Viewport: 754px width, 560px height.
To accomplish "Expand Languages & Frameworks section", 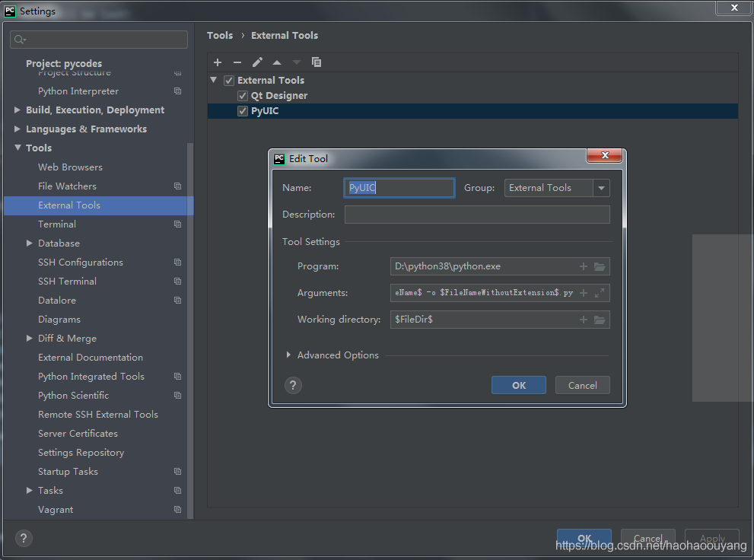I will [x=17, y=129].
